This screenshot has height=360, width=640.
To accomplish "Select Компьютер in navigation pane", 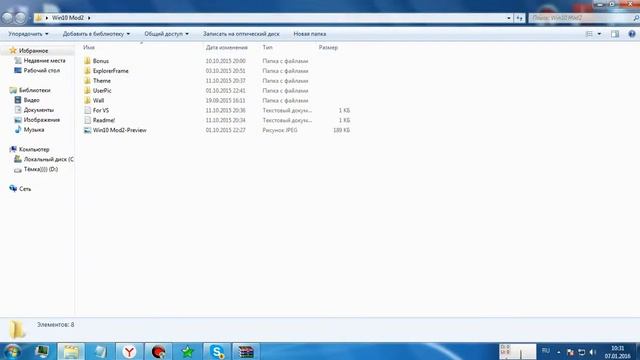I will pyautogui.click(x=34, y=149).
